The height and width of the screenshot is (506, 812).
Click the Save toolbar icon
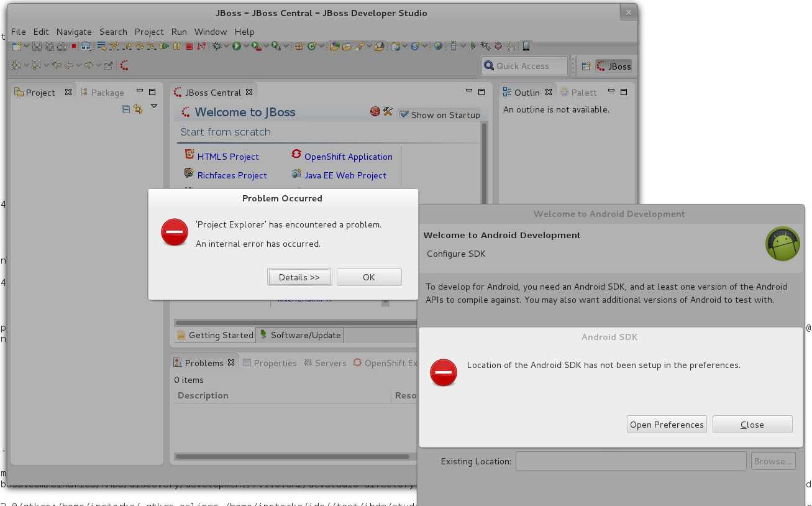coord(37,46)
